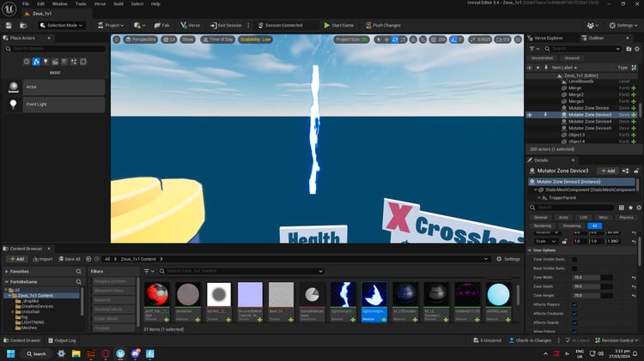This screenshot has width=644, height=361.
Task: Open the Unreal Editor taskbar icon
Action: [120, 353]
